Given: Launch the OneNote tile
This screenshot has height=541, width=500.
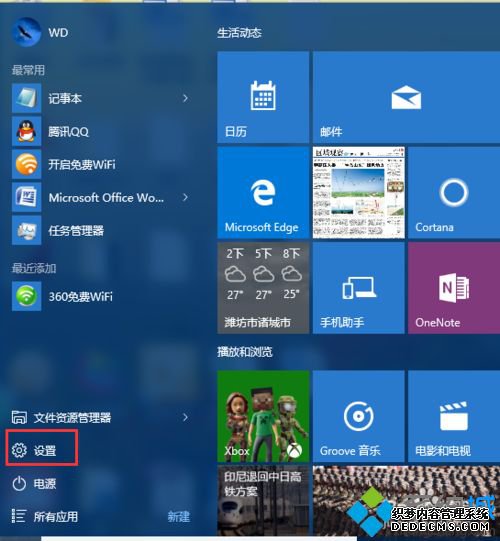Looking at the screenshot, I should point(454,288).
